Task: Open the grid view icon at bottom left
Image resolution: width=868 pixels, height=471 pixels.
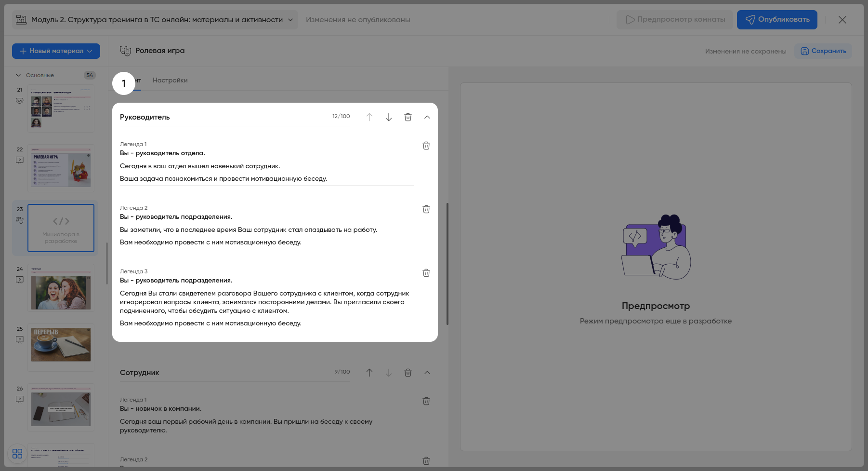Action: coord(17,454)
